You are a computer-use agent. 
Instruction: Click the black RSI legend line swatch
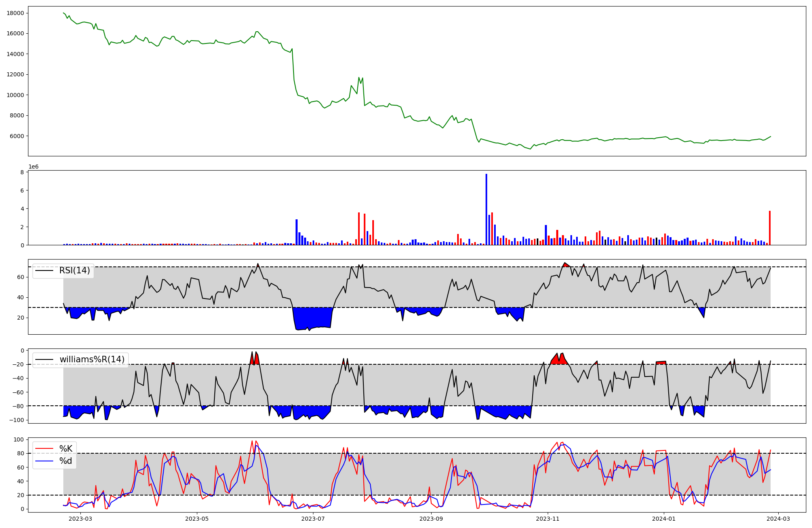tap(45, 270)
